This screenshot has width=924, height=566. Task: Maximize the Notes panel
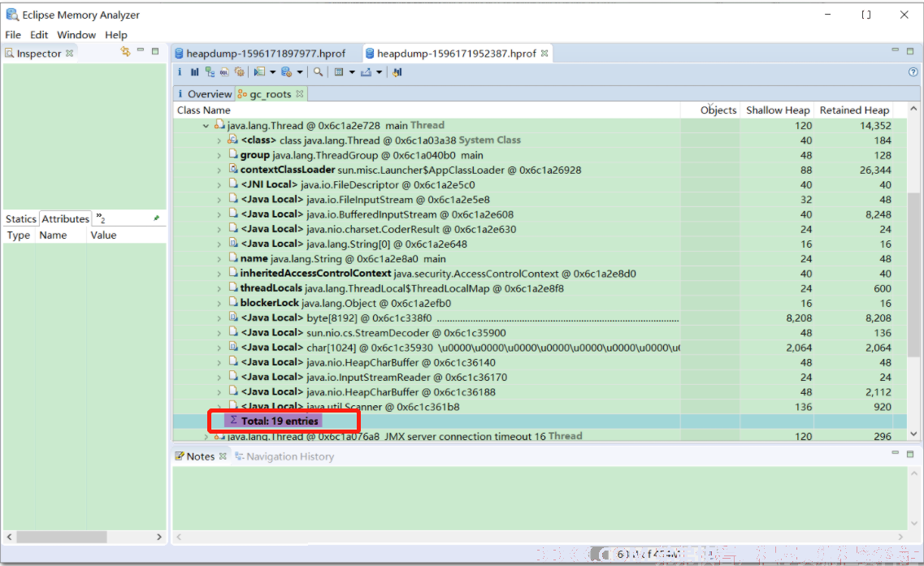[x=910, y=454]
